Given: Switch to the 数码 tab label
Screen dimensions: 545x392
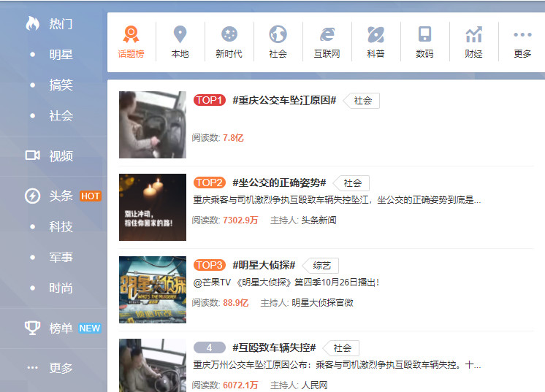Looking at the screenshot, I should pyautogui.click(x=424, y=54).
